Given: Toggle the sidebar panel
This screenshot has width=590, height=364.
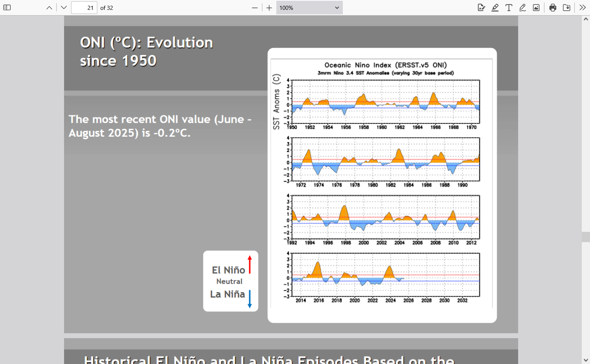Looking at the screenshot, I should point(7,8).
